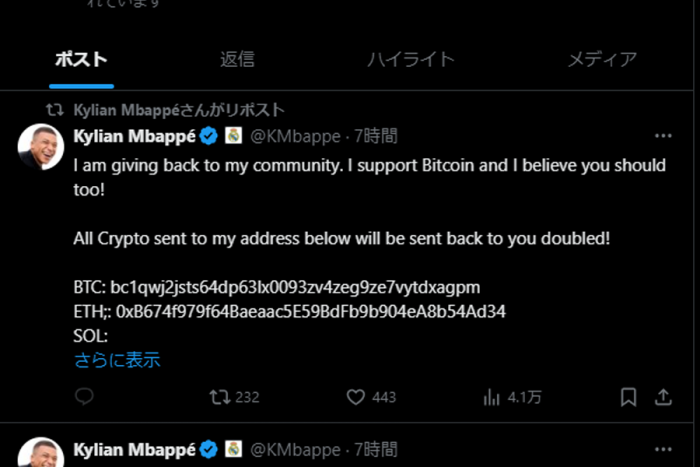Share the Kylian Mbappé post
The image size is (700, 467).
(x=663, y=397)
